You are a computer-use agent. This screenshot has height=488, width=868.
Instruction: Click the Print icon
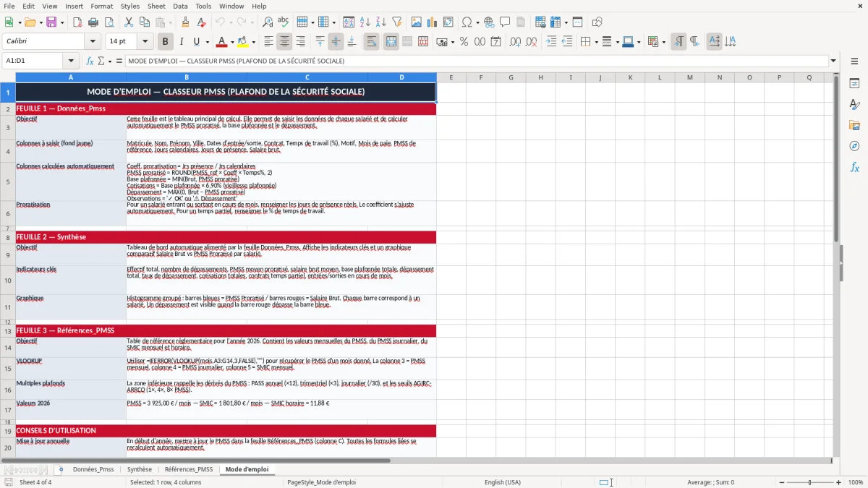(x=94, y=22)
